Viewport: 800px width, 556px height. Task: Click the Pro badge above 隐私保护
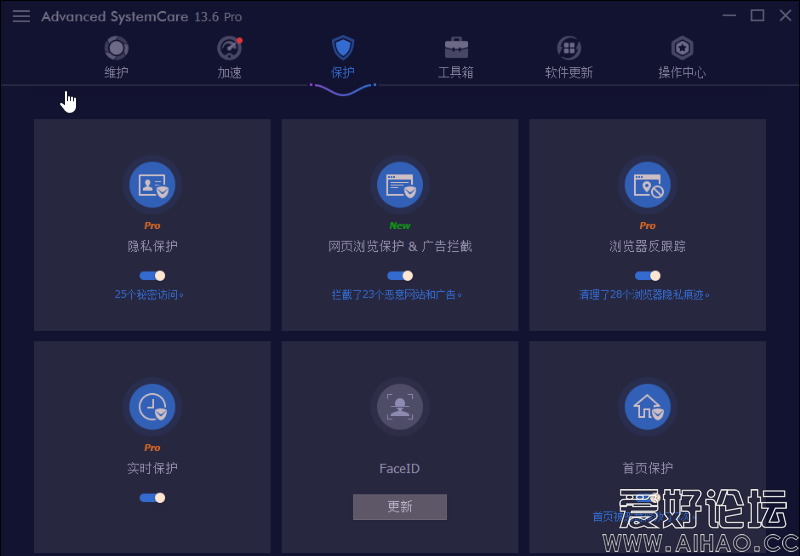pos(152,225)
